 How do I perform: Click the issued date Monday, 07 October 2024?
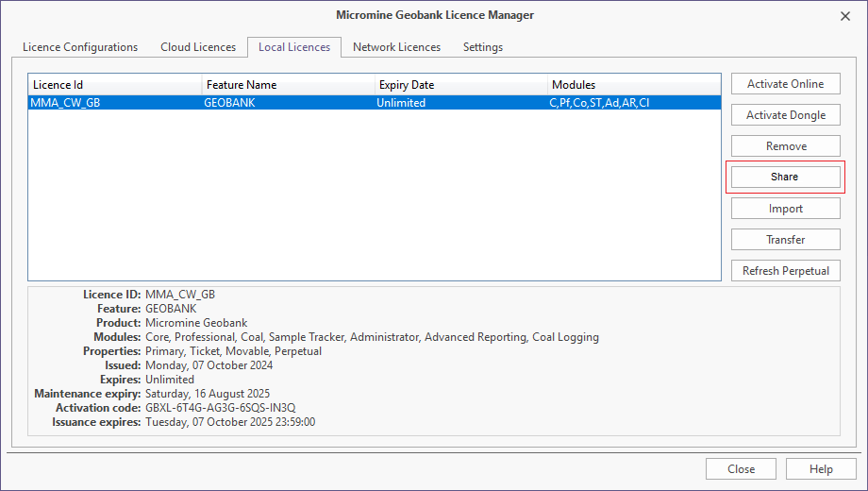[x=209, y=365]
